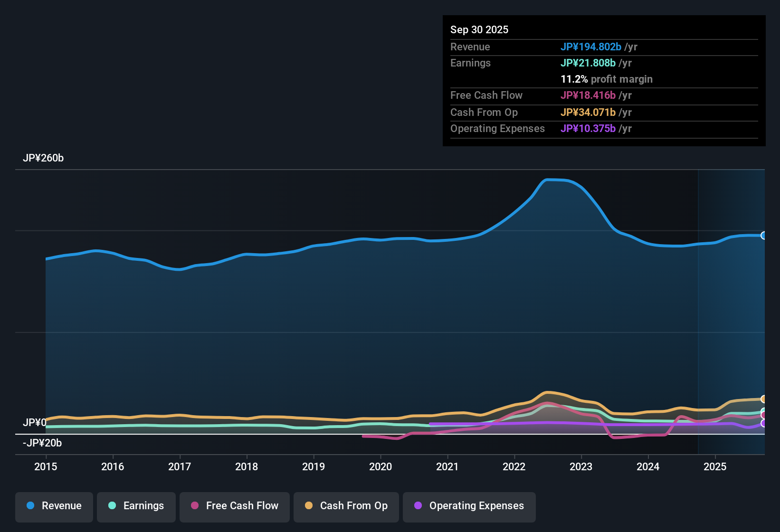Toggle the Earnings series visibility

click(x=136, y=506)
